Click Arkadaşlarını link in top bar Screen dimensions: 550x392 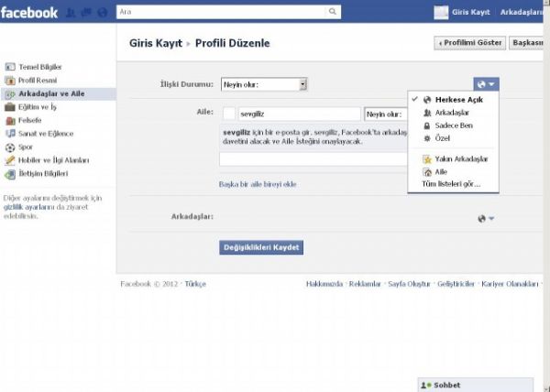tap(522, 12)
